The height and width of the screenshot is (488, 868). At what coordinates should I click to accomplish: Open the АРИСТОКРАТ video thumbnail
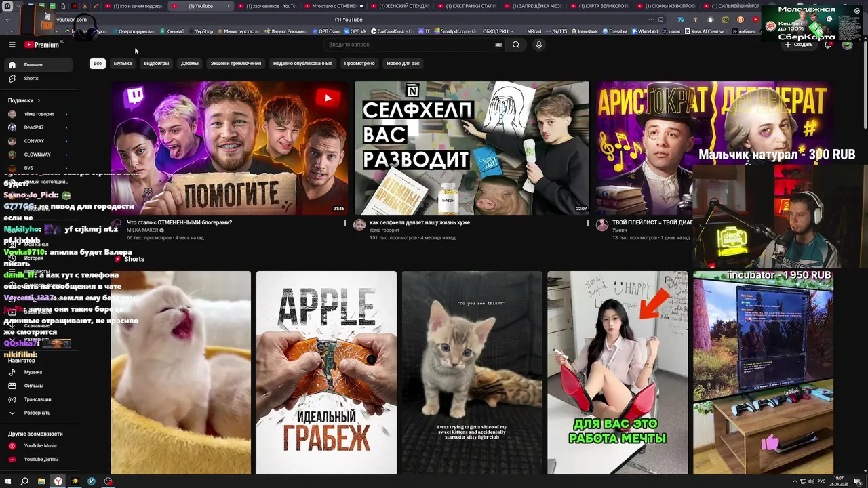(x=646, y=148)
